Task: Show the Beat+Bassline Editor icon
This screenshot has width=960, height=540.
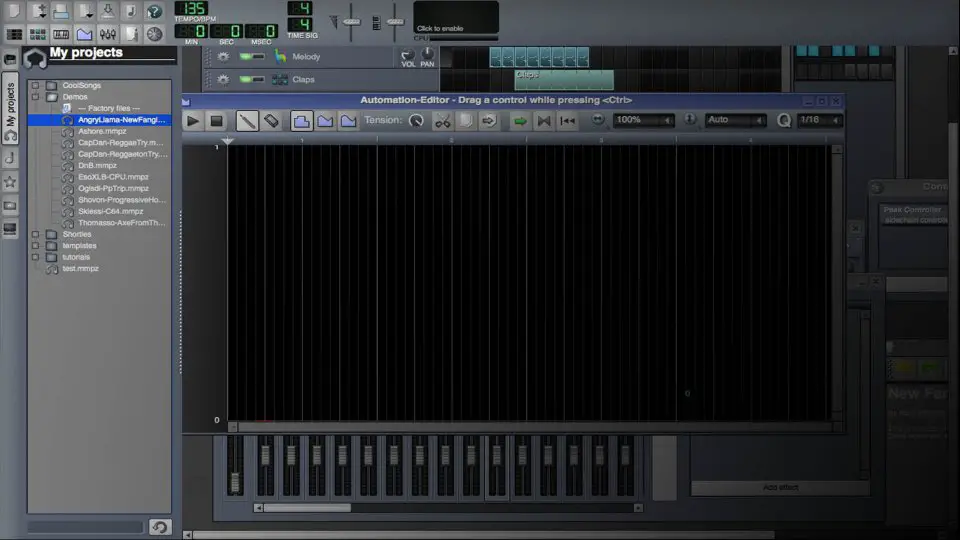Action: pyautogui.click(x=37, y=34)
